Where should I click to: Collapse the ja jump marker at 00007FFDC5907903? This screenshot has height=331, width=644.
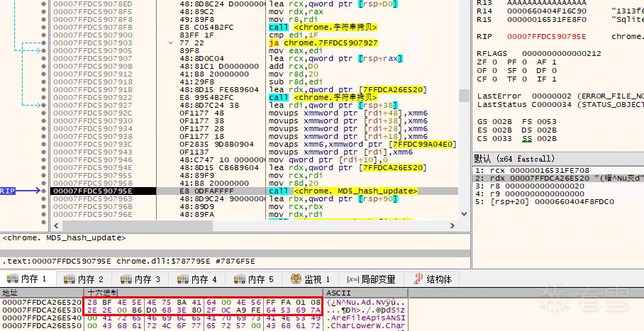170,43
